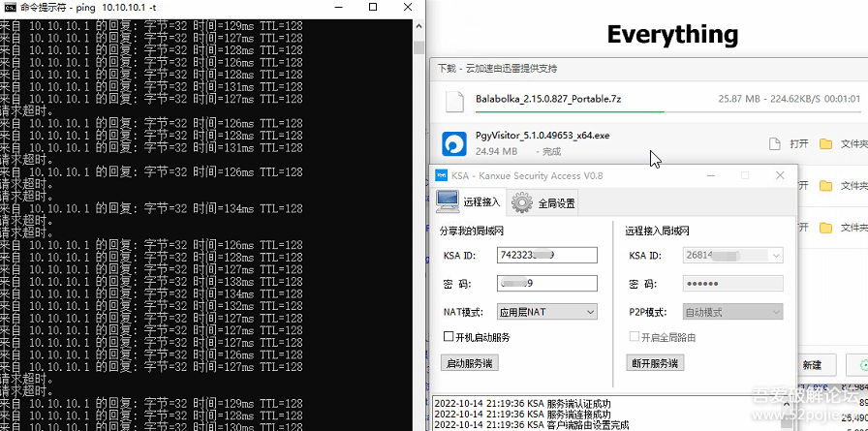Screen dimensions: 868x431
Task: Click the Everything heading text
Action: [x=672, y=34]
